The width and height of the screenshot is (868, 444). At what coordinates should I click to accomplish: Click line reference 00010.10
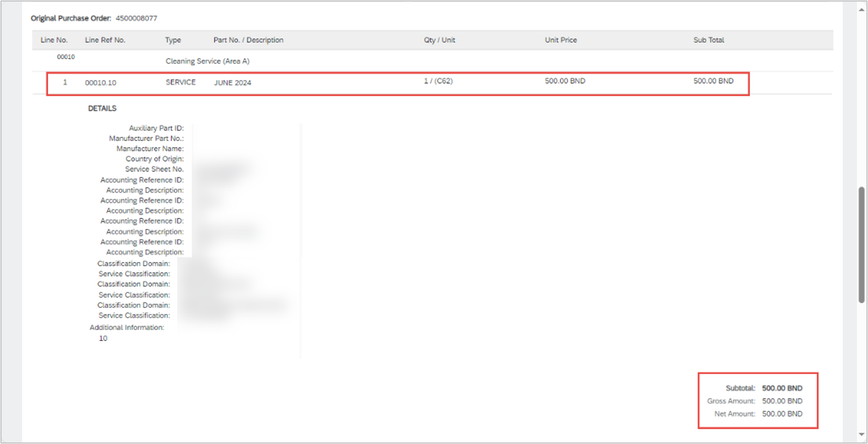tap(101, 83)
